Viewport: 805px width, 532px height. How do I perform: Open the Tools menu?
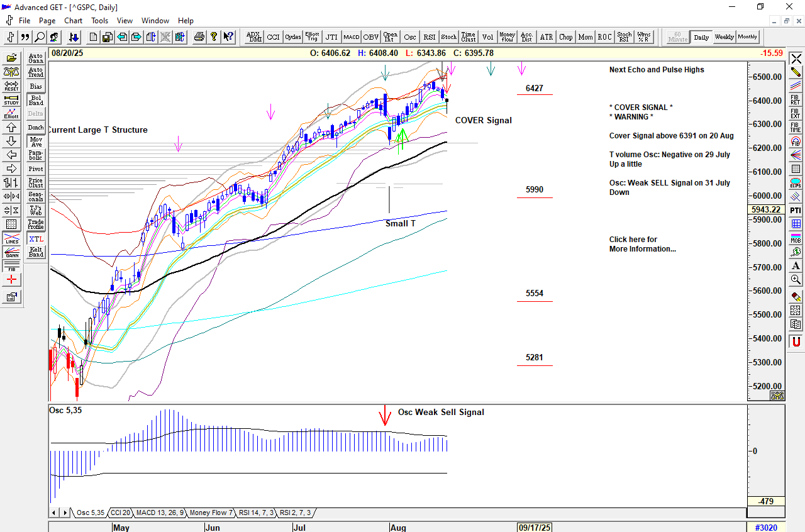click(99, 21)
